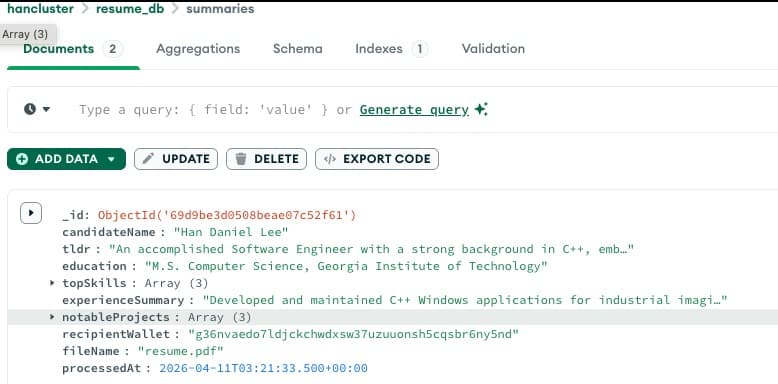Select the recipientWallet value string

coord(353,334)
